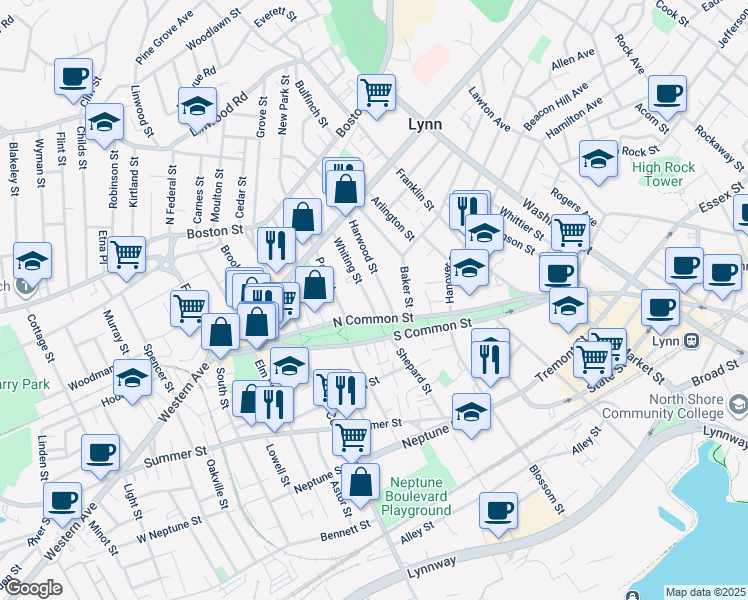The image size is (748, 600).
Task: Select the cafe marker near Alley St
Action: [498, 512]
